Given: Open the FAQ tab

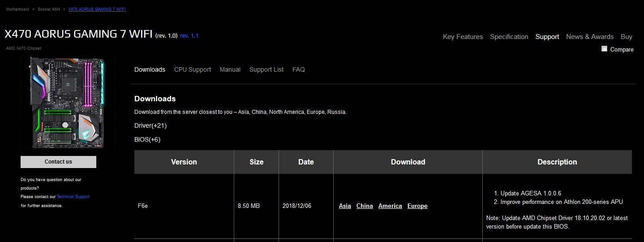Looking at the screenshot, I should [299, 69].
